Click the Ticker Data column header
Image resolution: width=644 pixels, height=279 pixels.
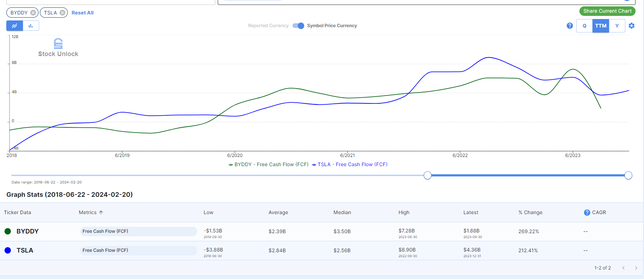click(18, 212)
